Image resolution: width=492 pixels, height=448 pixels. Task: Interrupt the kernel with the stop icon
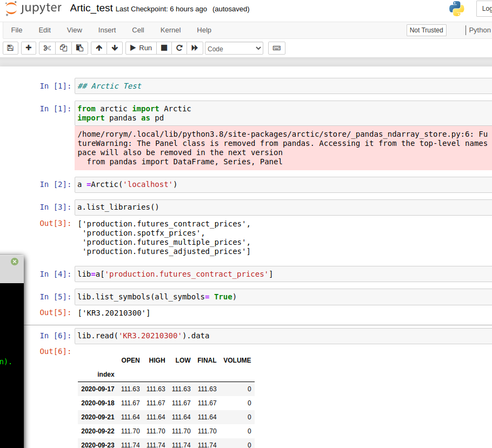point(163,48)
